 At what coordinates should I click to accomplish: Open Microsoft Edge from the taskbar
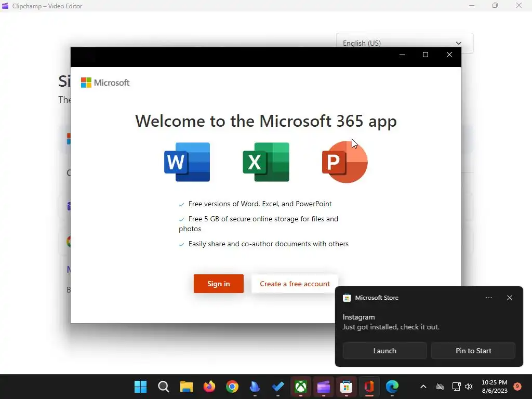(392, 387)
